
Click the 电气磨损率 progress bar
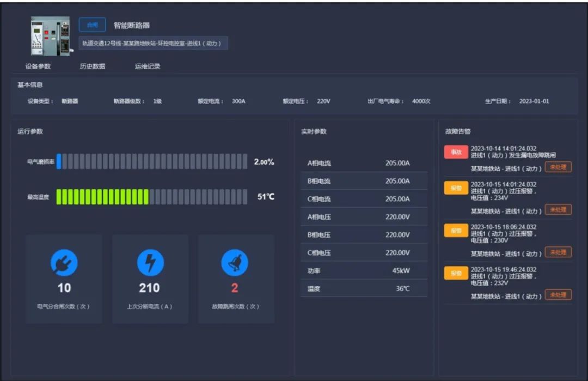click(x=152, y=161)
